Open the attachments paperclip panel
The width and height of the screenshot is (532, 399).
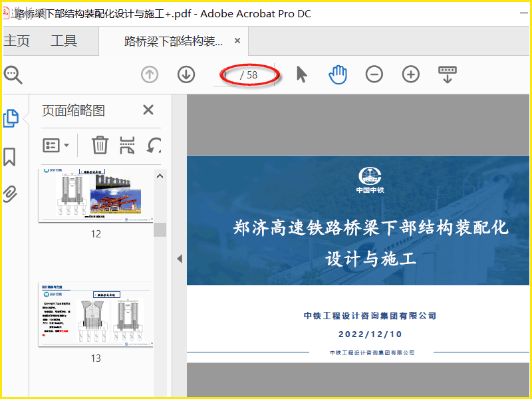click(x=10, y=194)
